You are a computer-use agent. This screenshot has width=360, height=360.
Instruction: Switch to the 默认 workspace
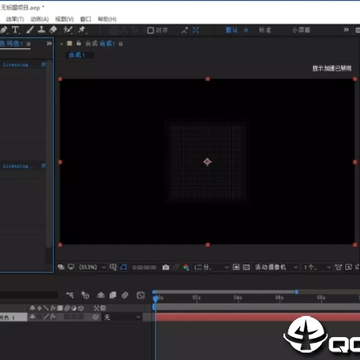pyautogui.click(x=232, y=30)
